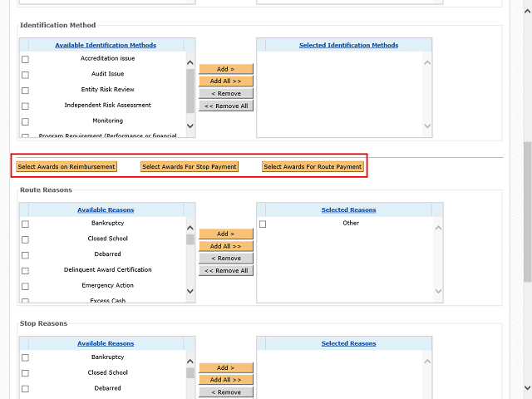Screen dimensions: 532x399
Task: Click page scrollbar down arrow
Action: pos(527,387)
